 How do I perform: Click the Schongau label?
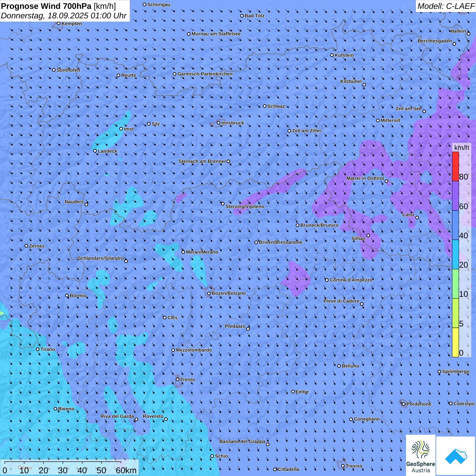pos(158,4)
